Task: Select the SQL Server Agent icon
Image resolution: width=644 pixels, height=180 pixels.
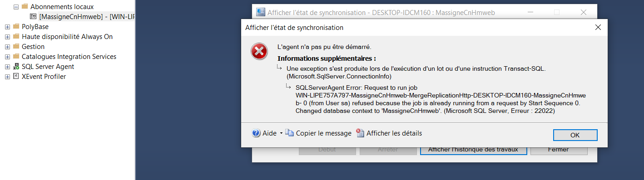Action: pyautogui.click(x=16, y=67)
